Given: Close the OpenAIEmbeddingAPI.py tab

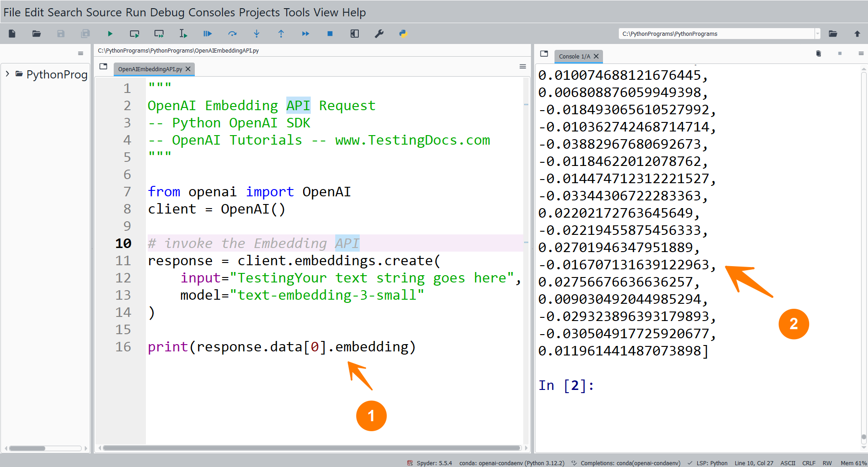Looking at the screenshot, I should [188, 69].
